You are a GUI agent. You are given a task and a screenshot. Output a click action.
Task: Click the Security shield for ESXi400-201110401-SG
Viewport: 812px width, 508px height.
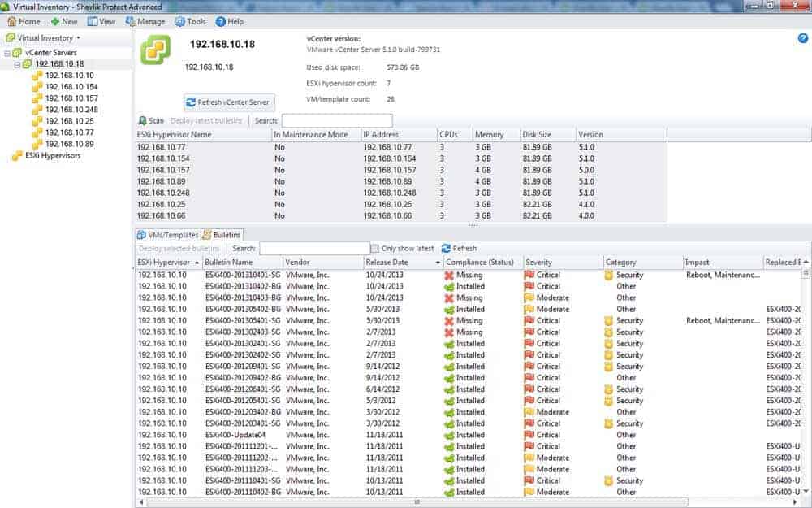point(609,480)
